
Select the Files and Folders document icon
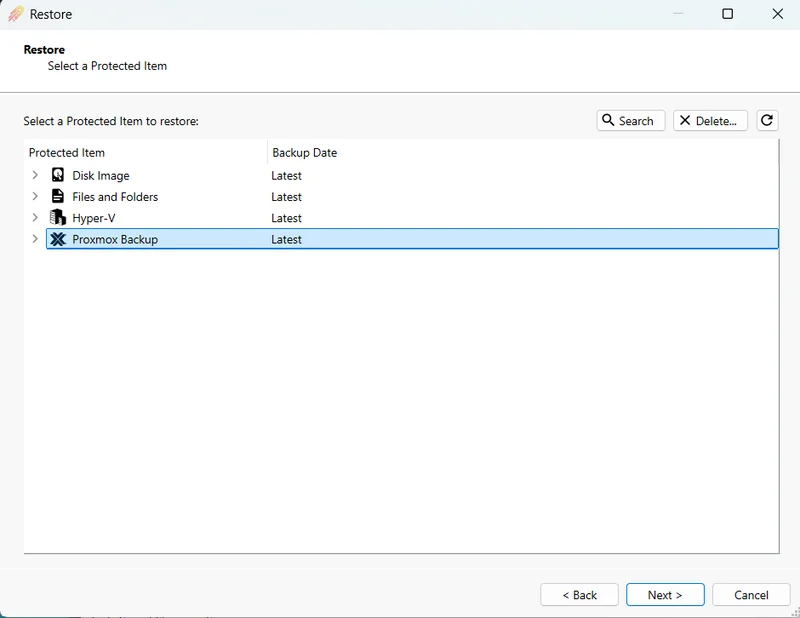(x=58, y=196)
